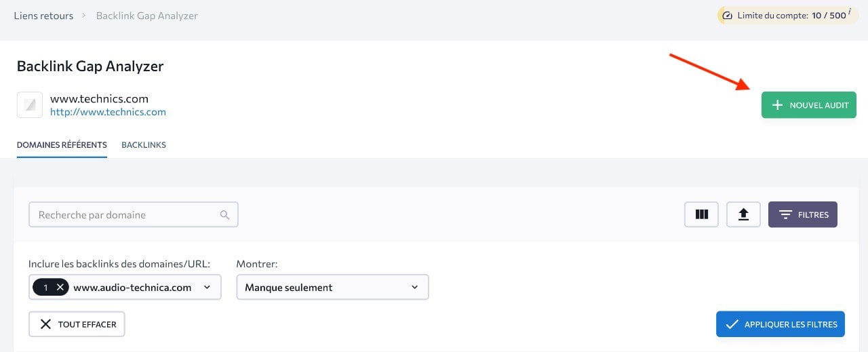Click the magnifier icon in the domain search

(224, 215)
